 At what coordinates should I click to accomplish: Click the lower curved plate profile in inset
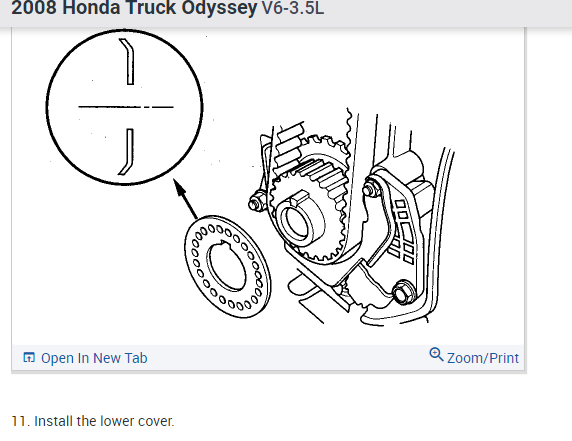tap(126, 152)
